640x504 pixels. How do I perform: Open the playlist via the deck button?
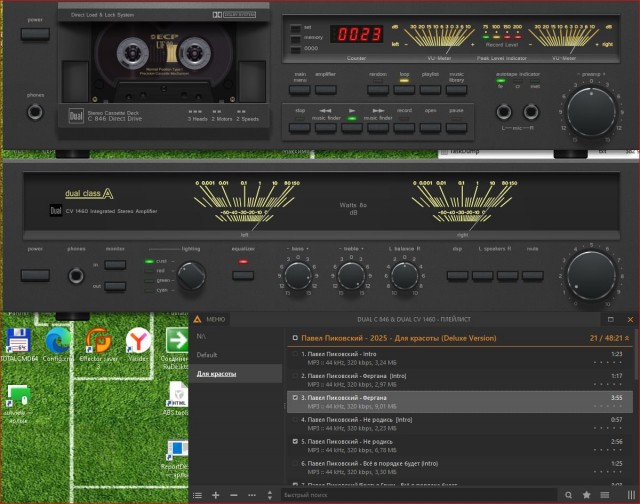[x=430, y=90]
